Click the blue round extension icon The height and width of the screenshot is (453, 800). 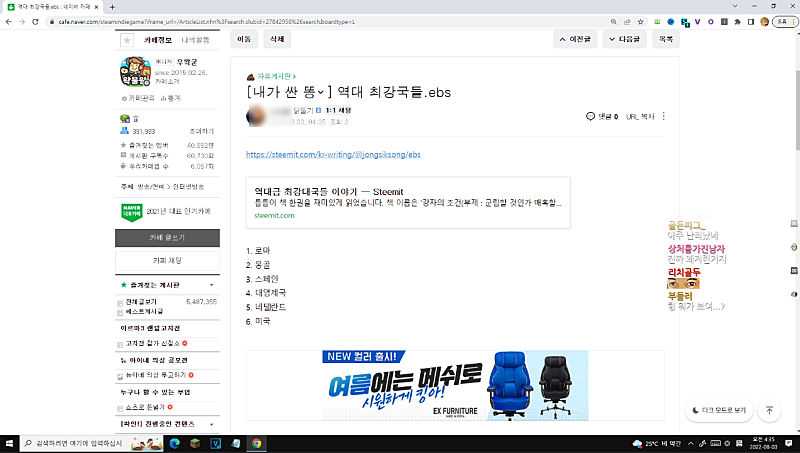coord(671,22)
